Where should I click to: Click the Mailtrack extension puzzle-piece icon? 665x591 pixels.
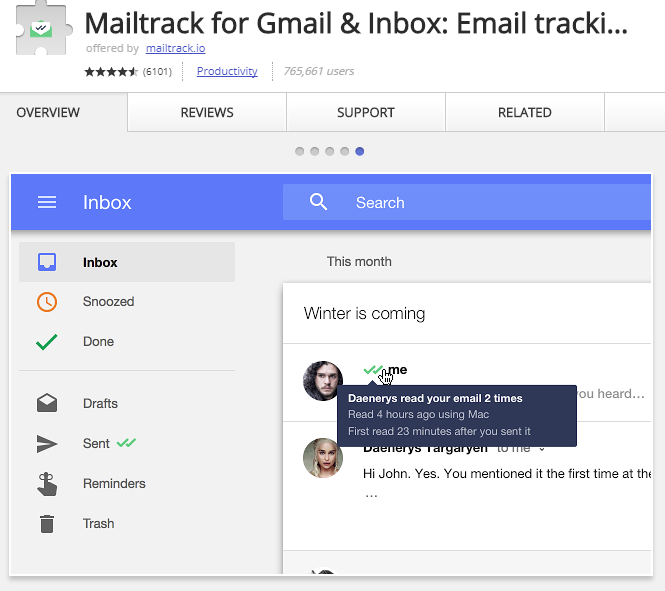(x=42, y=28)
